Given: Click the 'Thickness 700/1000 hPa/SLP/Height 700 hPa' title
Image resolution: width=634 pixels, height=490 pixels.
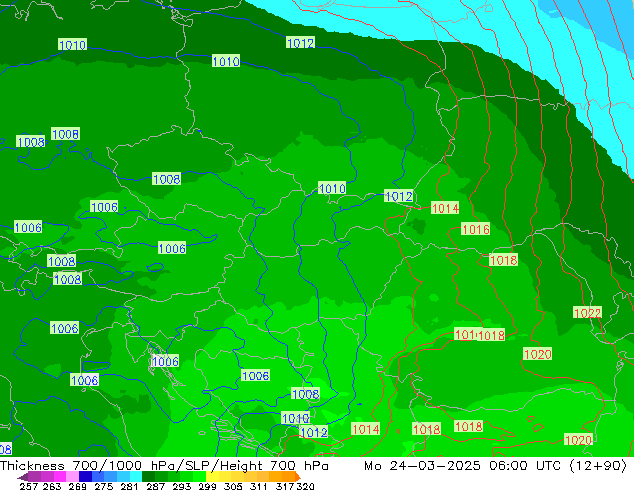Looking at the screenshot, I should [164, 465].
